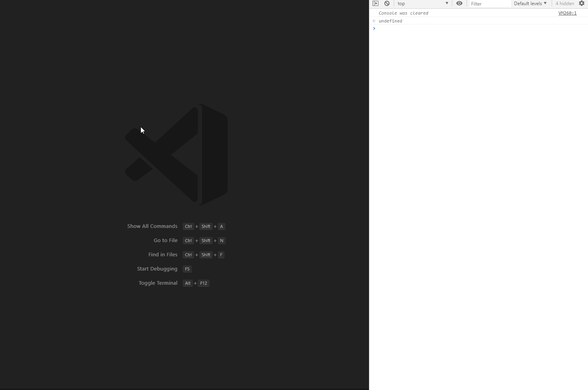
Task: Show the console sidebar panel
Action: point(375,4)
